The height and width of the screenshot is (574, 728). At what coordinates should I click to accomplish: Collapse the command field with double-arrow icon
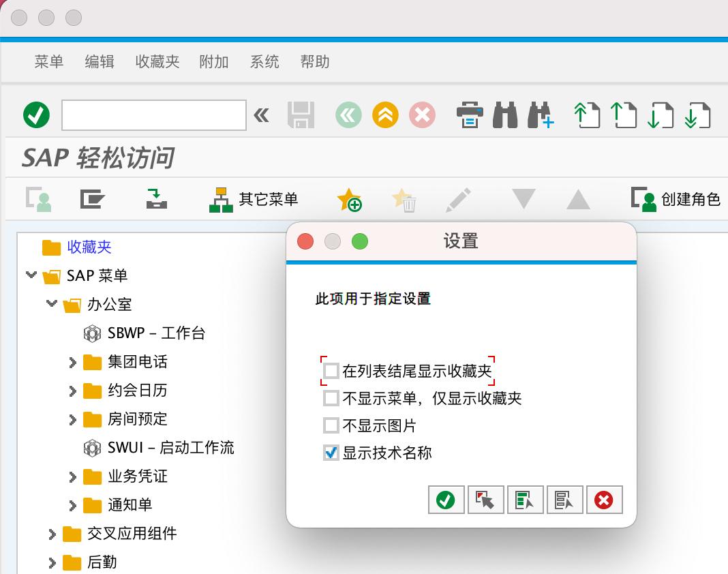[261, 115]
